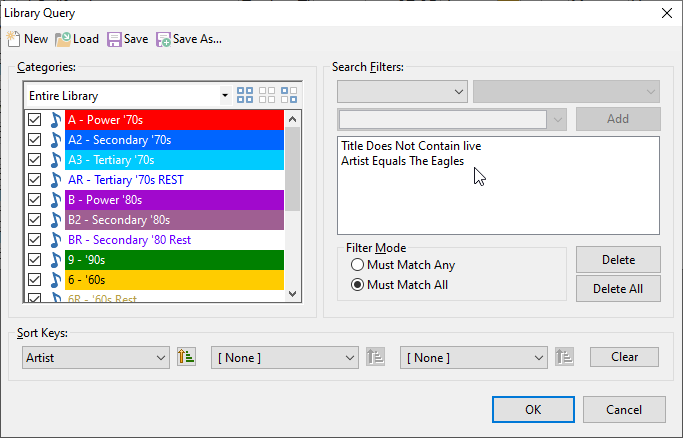The width and height of the screenshot is (683, 438).
Task: Click the Delete All button
Action: click(x=617, y=289)
